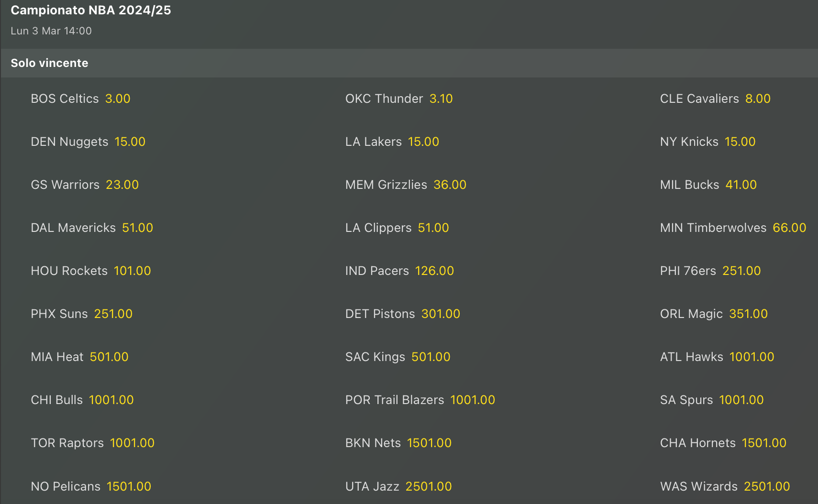Select BOS Celtics at odds 3.00
Viewport: 818px width, 504px height.
tap(80, 99)
